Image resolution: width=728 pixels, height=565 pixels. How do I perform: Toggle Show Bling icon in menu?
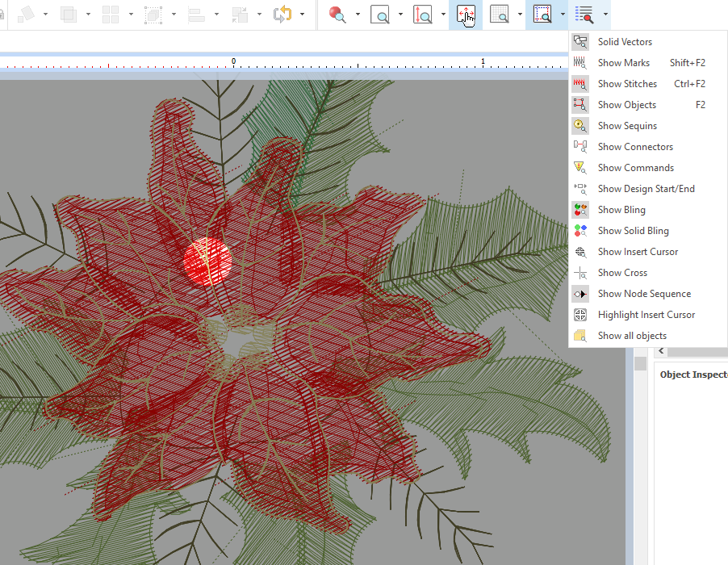point(580,210)
